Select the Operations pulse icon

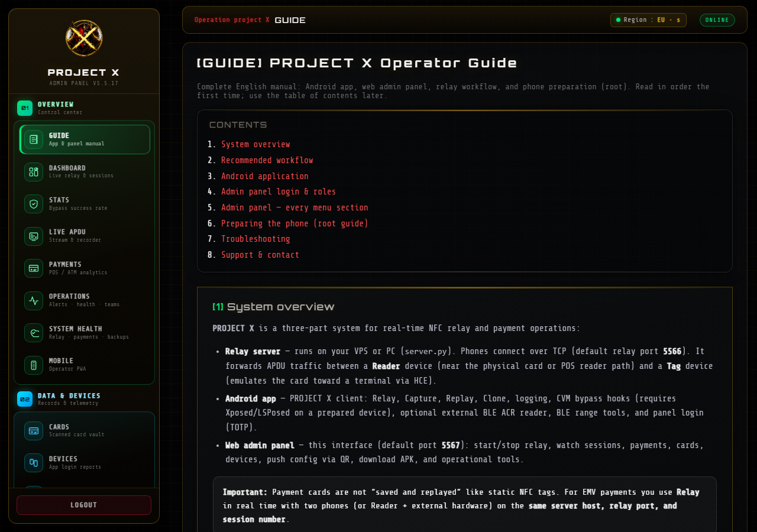[34, 300]
